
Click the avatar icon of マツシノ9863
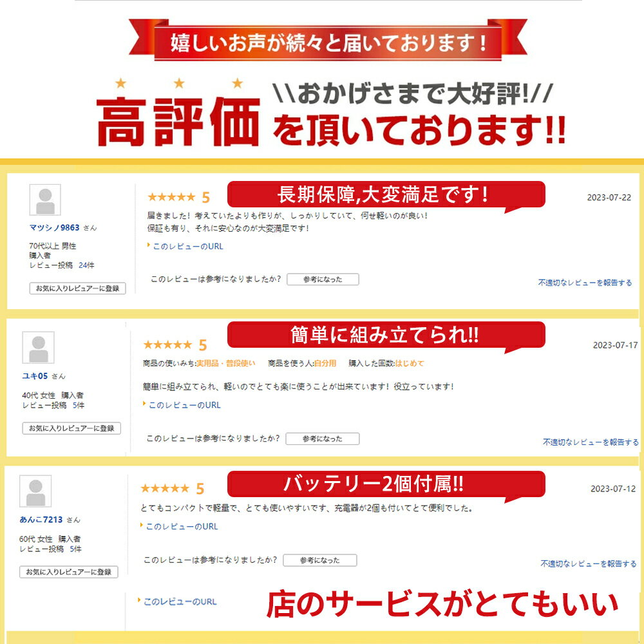45,200
